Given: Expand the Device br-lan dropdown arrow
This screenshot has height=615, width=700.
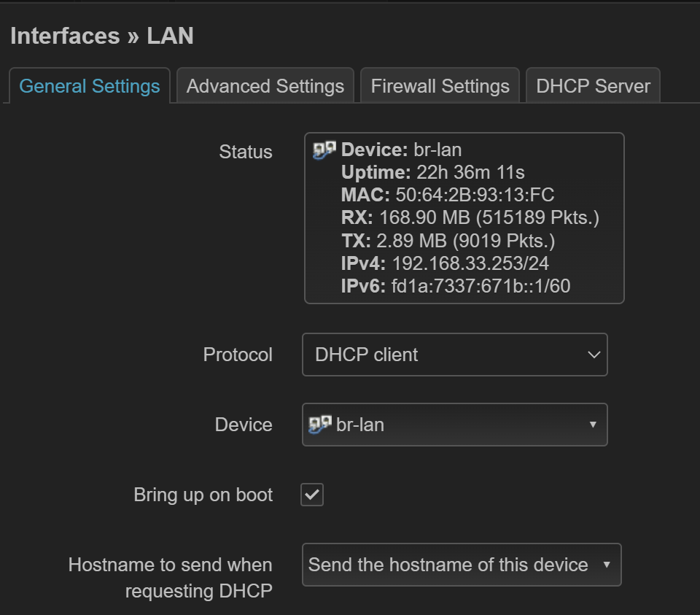Looking at the screenshot, I should pyautogui.click(x=593, y=425).
